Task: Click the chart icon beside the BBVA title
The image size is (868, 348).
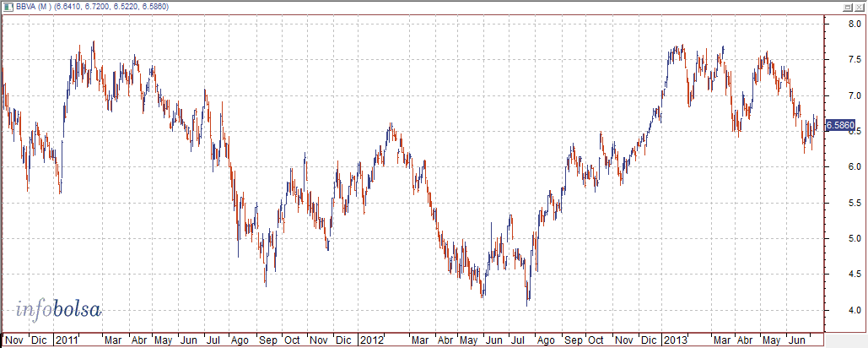Action: click(x=8, y=6)
